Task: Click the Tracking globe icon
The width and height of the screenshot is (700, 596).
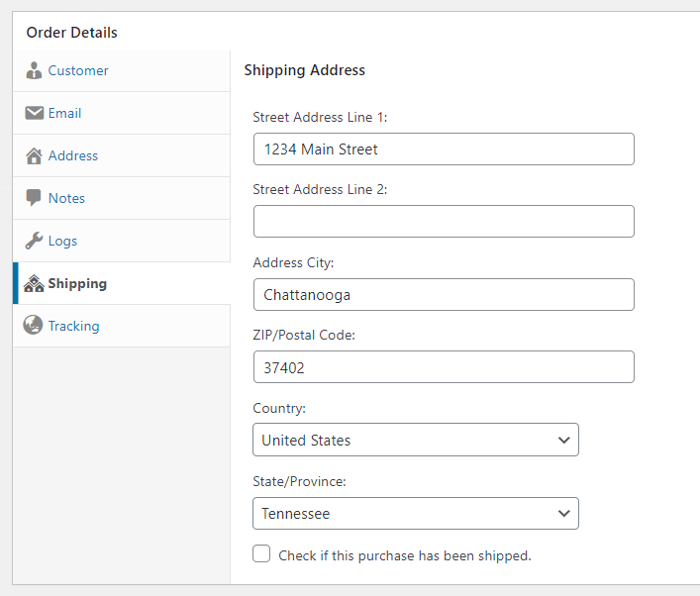Action: [x=34, y=326]
